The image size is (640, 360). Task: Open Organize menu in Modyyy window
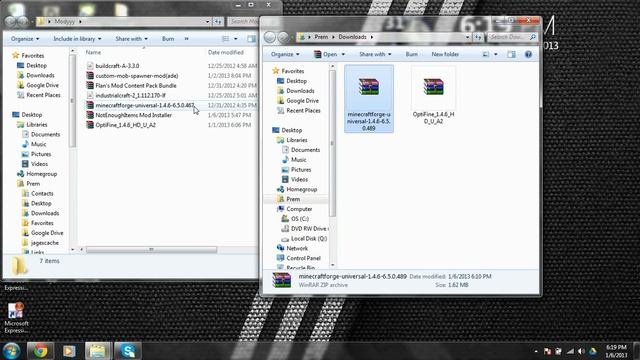25,39
